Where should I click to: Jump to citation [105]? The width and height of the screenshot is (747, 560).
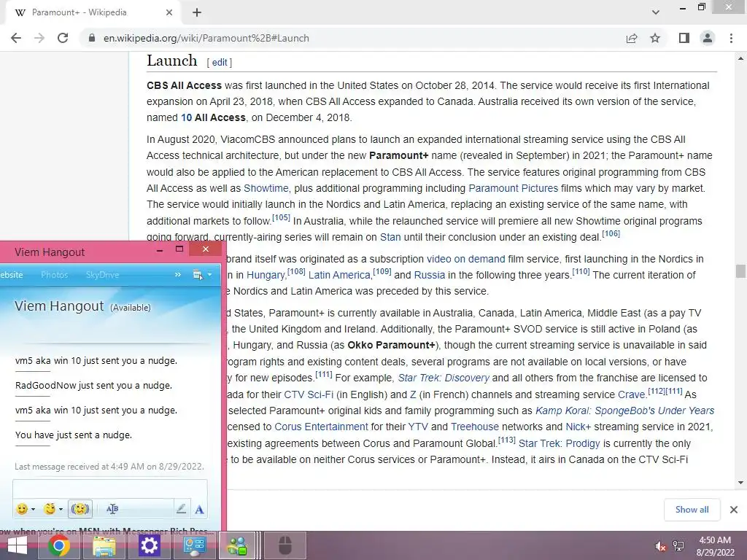pyautogui.click(x=281, y=217)
